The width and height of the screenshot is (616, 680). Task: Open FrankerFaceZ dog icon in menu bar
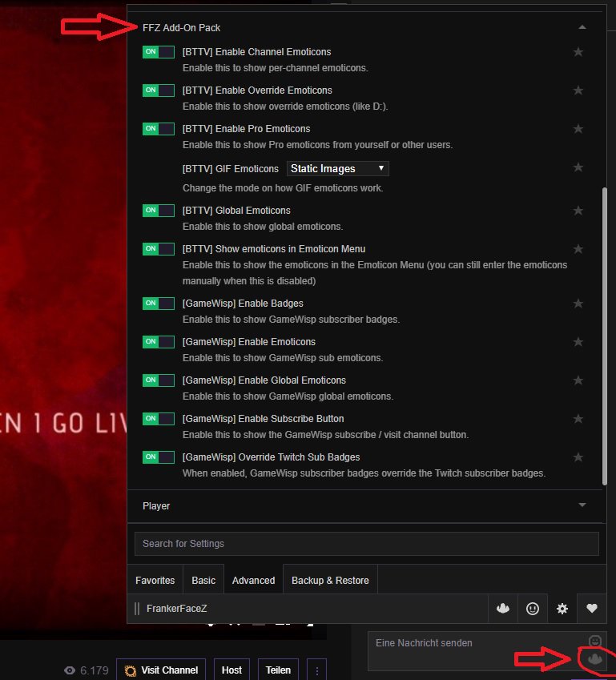pyautogui.click(x=503, y=609)
